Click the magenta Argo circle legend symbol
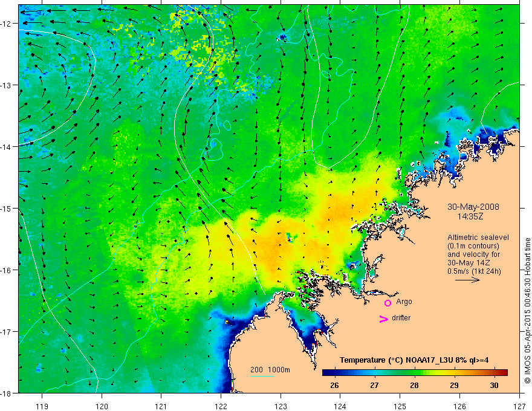532x411 pixels. coord(388,303)
